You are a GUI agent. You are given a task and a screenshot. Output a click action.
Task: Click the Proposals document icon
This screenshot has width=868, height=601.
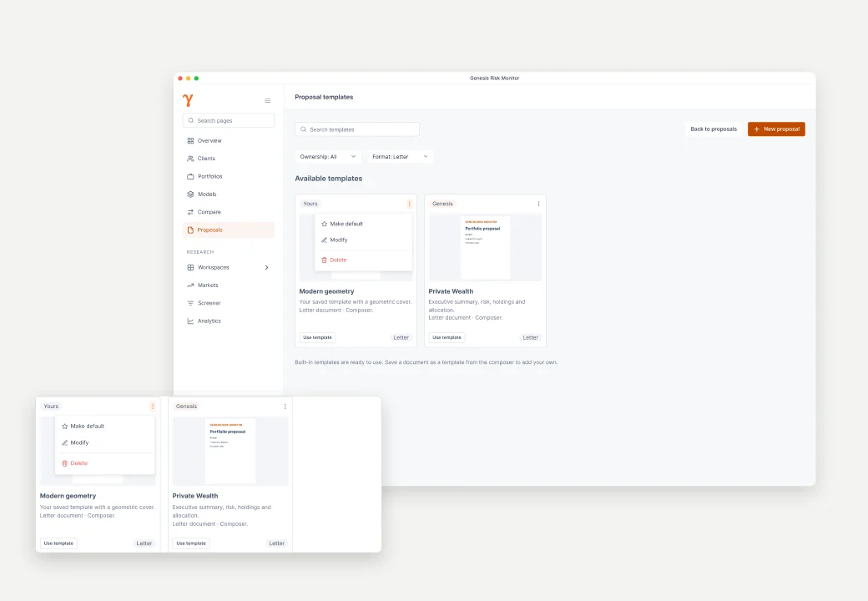click(190, 230)
